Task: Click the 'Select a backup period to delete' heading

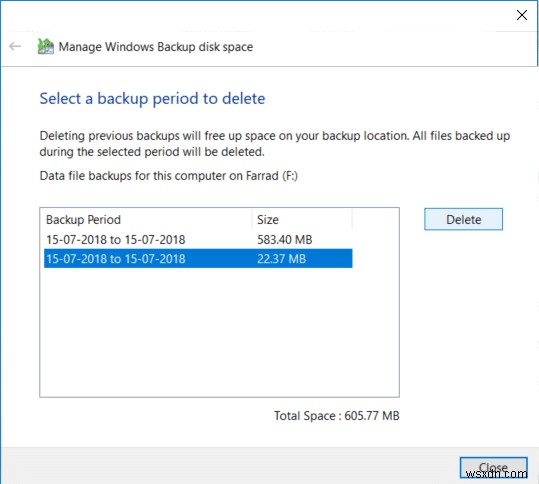Action: [152, 99]
